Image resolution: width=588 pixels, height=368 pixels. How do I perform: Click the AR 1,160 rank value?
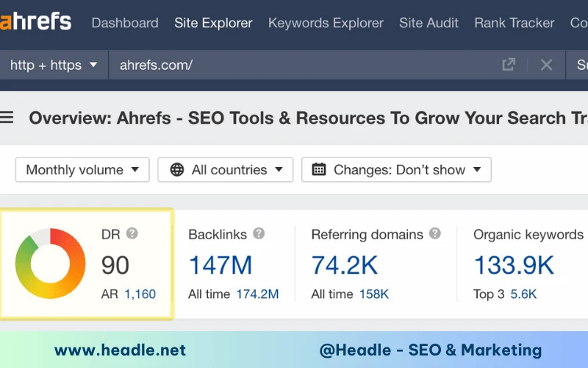tap(140, 294)
